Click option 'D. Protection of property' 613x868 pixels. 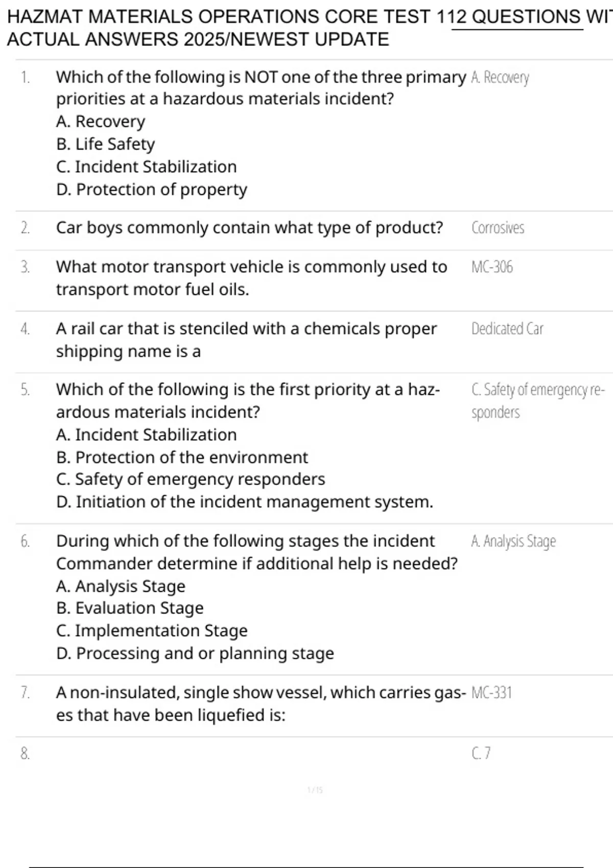(151, 189)
